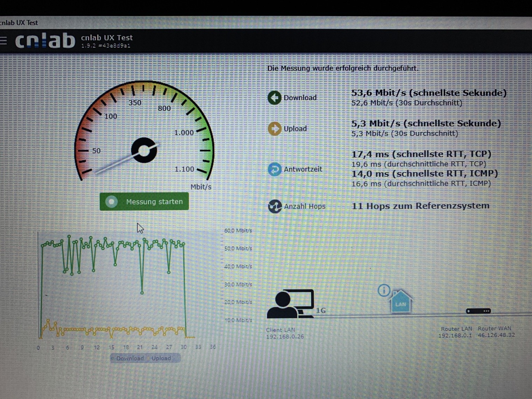Image resolution: width=532 pixels, height=399 pixels.
Task: Click the Router WAN IP address
Action: [x=496, y=335]
